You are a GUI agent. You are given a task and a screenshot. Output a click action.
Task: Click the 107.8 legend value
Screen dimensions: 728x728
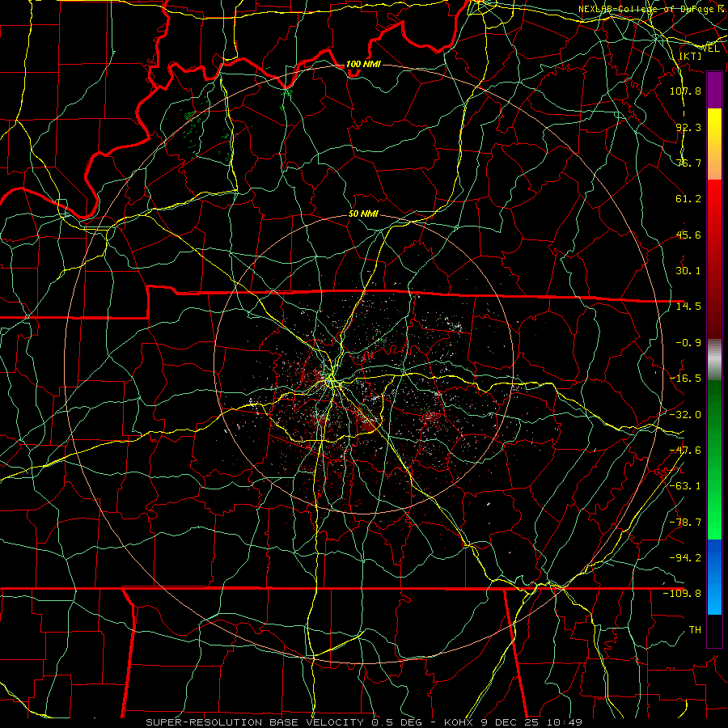[685, 91]
